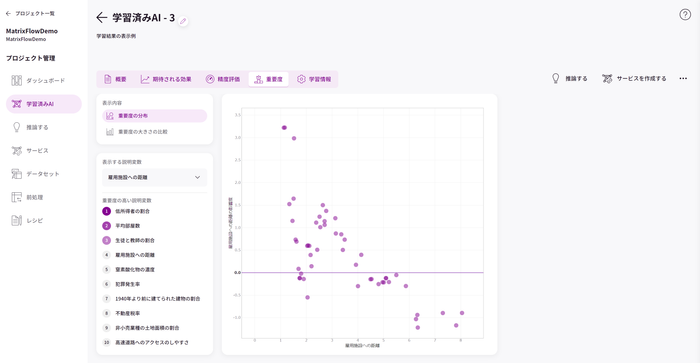Open 前処理 in the sidebar
Viewport: 700px width, 363px height.
coord(44,197)
